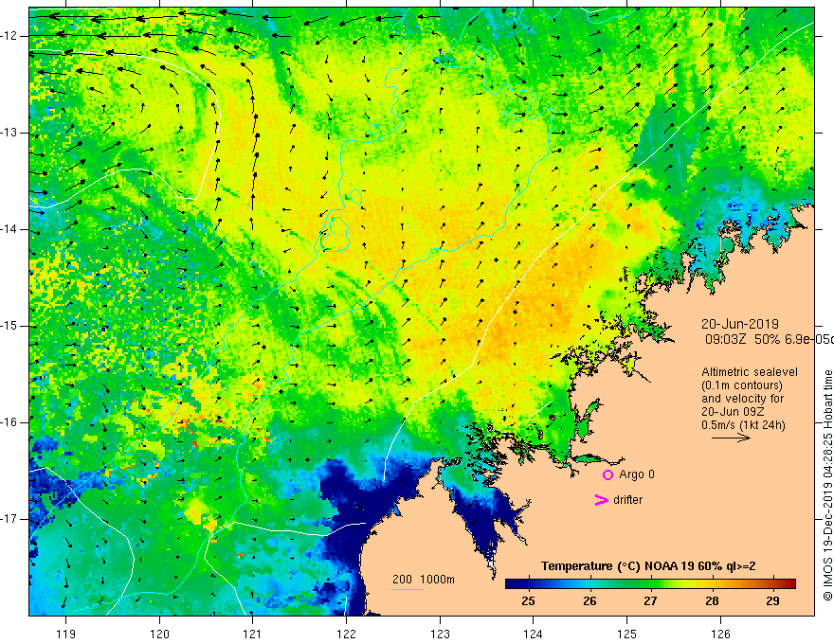Image resolution: width=834 pixels, height=644 pixels.
Task: Click the temperature color bar at 25
Action: point(528,584)
